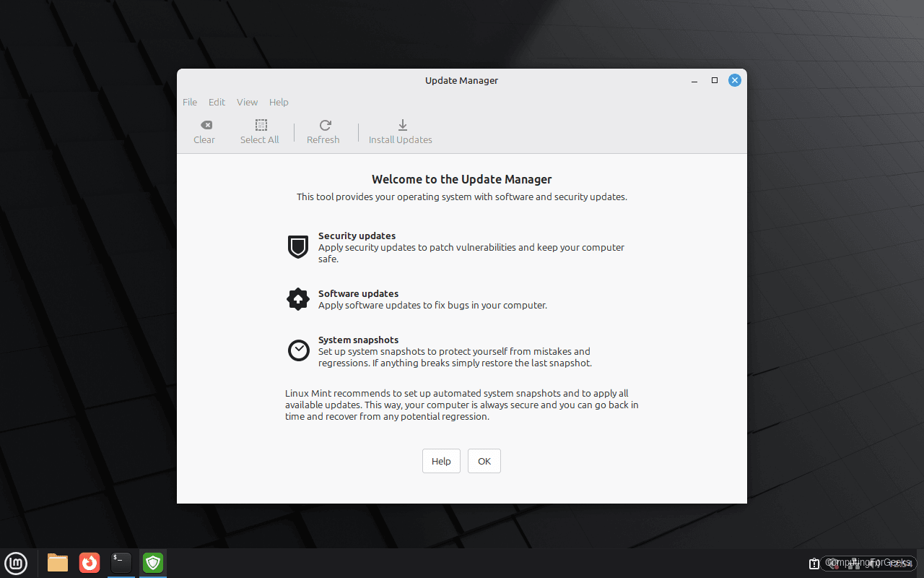Click the System snapshots clock icon
The image size is (924, 578).
[298, 350]
